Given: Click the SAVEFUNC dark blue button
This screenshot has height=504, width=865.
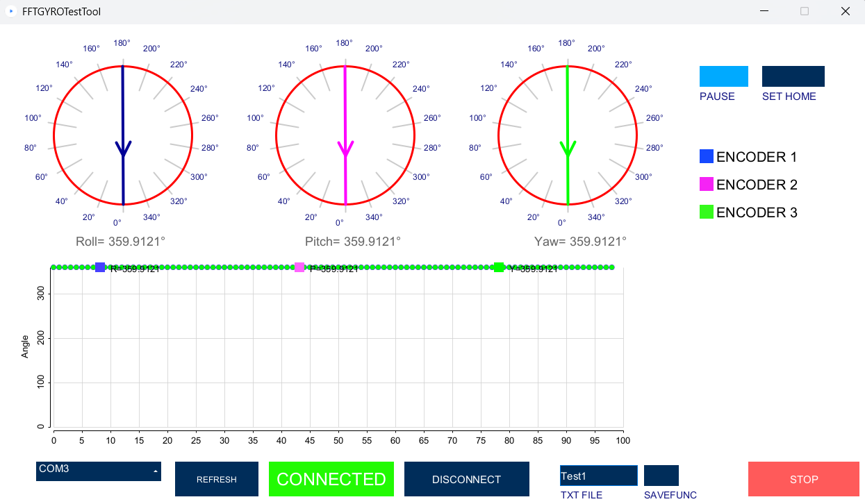Looking at the screenshot, I should pyautogui.click(x=661, y=476).
